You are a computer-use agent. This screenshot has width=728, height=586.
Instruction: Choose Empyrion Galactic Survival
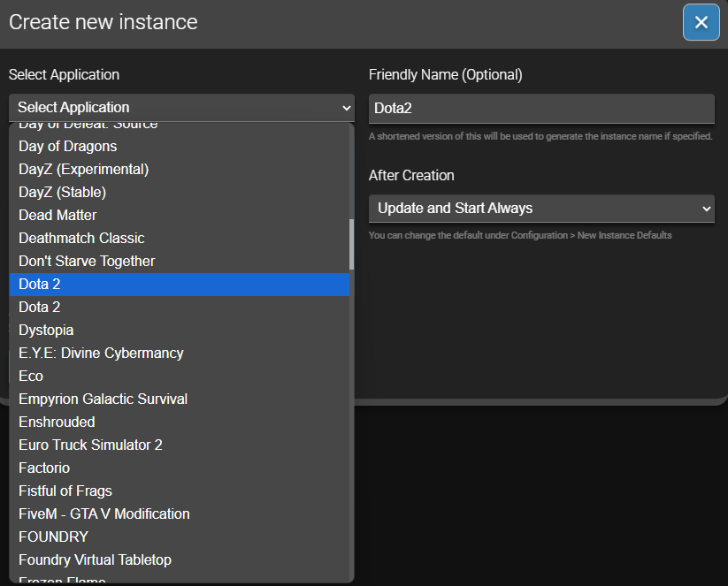[x=180, y=399]
